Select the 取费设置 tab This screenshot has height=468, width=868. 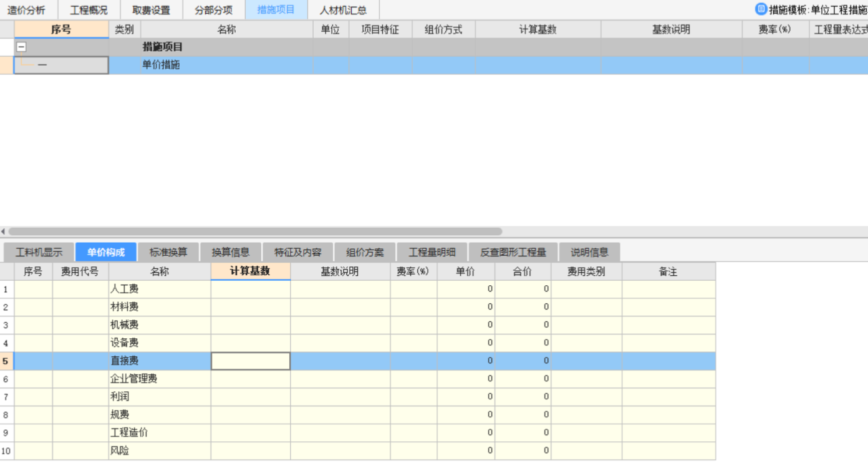click(151, 10)
